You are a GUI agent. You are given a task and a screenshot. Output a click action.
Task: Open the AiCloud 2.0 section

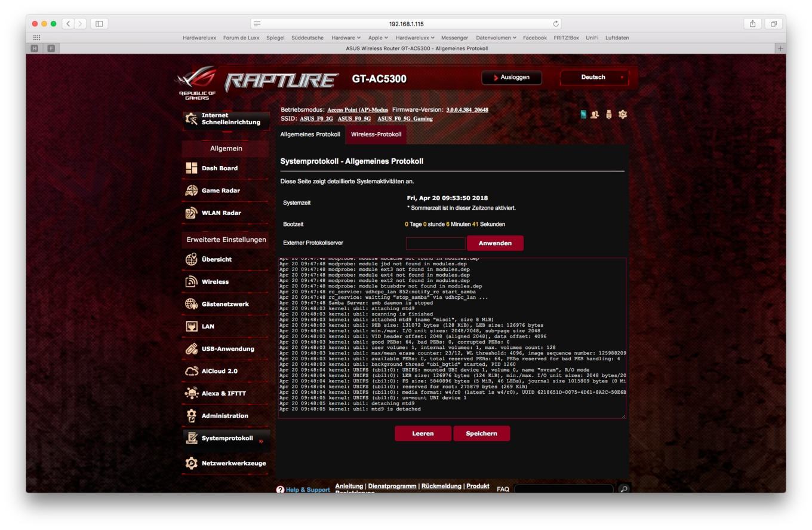(x=226, y=371)
